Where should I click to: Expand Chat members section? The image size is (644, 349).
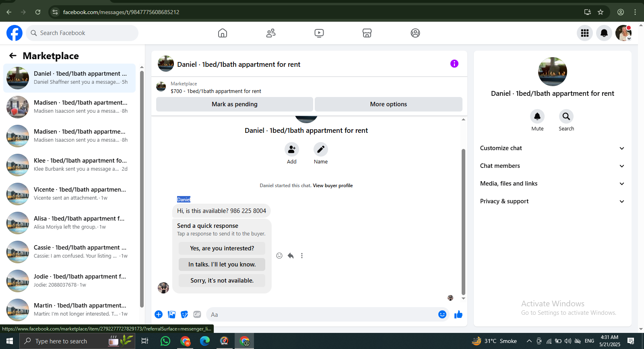(552, 166)
